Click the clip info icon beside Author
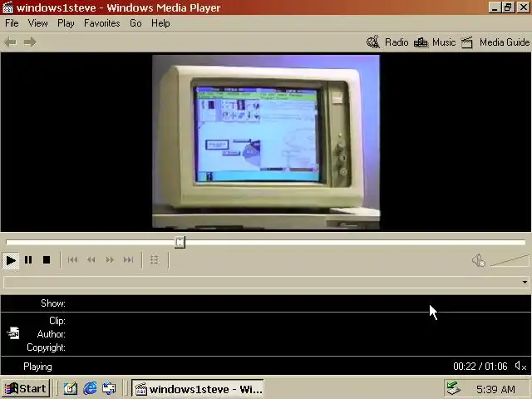 (x=13, y=333)
